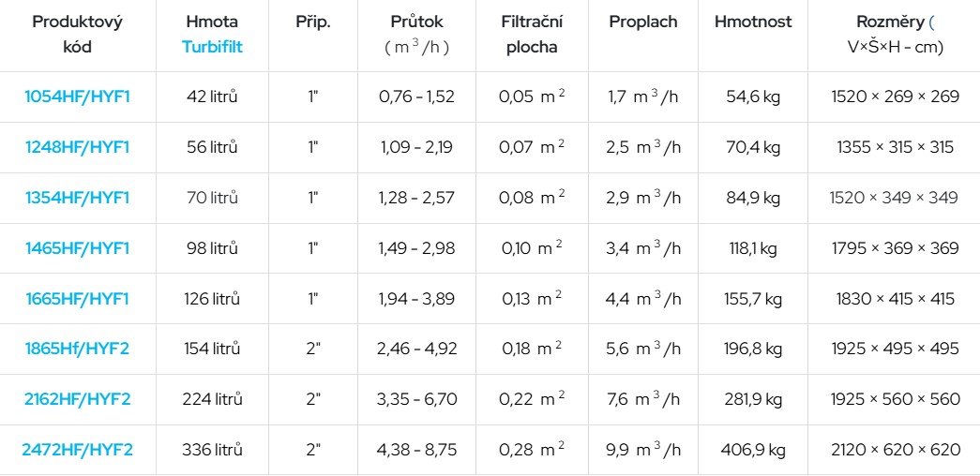This screenshot has width=980, height=476.
Task: Click the Produktový kód column header
Action: 78,35
